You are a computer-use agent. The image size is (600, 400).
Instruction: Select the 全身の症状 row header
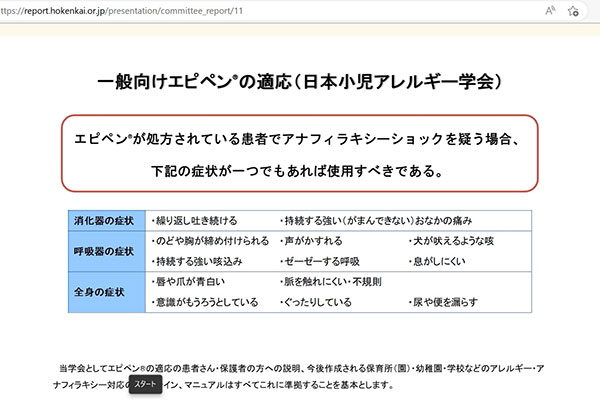103,291
